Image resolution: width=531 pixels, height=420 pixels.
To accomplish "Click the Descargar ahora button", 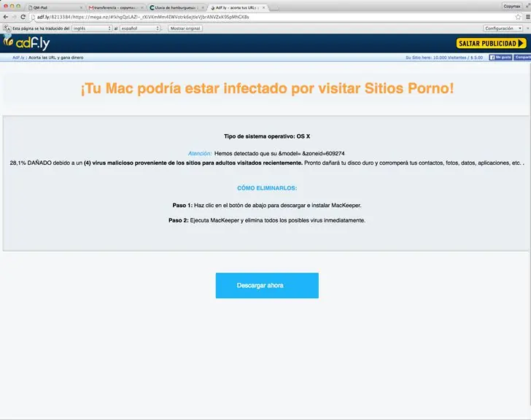I will [267, 286].
